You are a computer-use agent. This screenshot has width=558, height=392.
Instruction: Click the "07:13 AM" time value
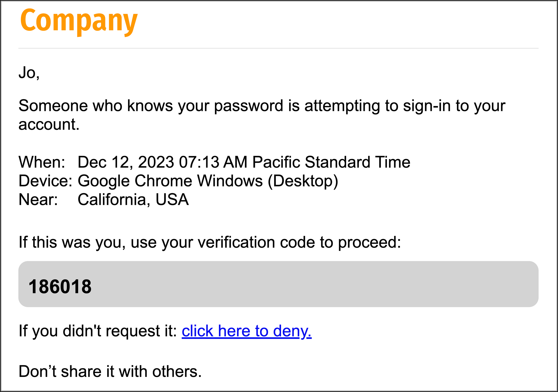(213, 162)
